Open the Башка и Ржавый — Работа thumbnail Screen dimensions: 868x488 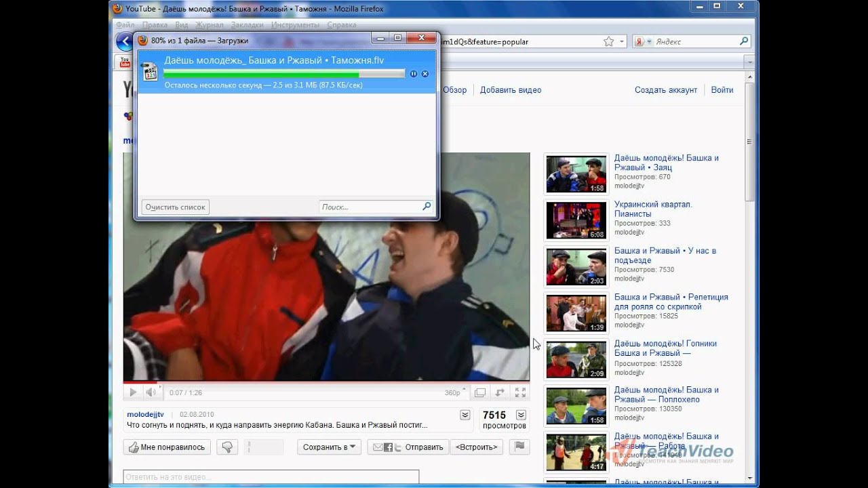click(576, 453)
